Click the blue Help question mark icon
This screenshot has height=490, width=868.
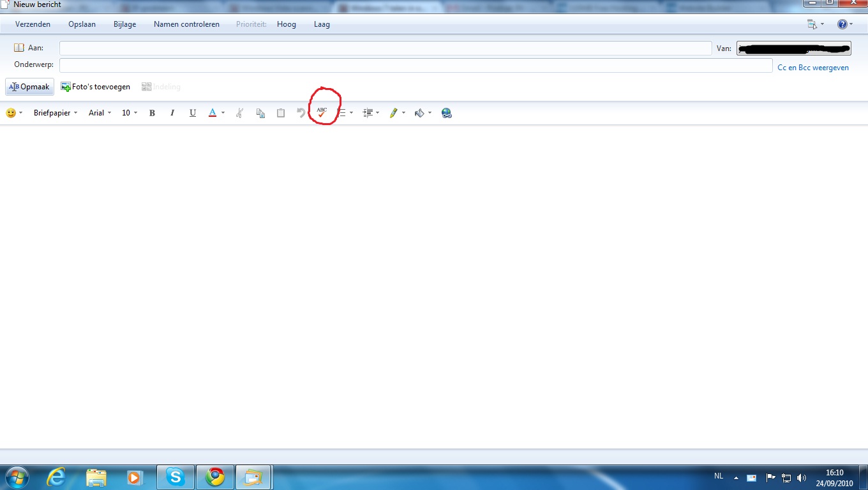[842, 24]
